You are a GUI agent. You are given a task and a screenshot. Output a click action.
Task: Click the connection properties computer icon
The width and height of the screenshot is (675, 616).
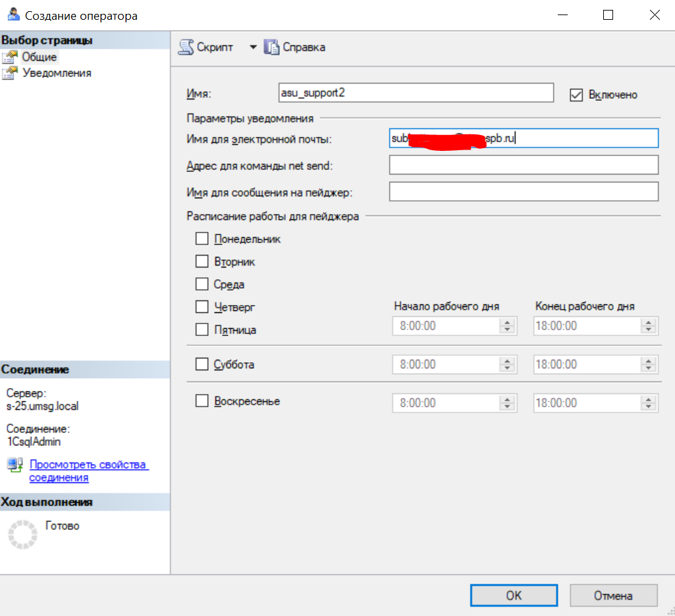pos(15,466)
